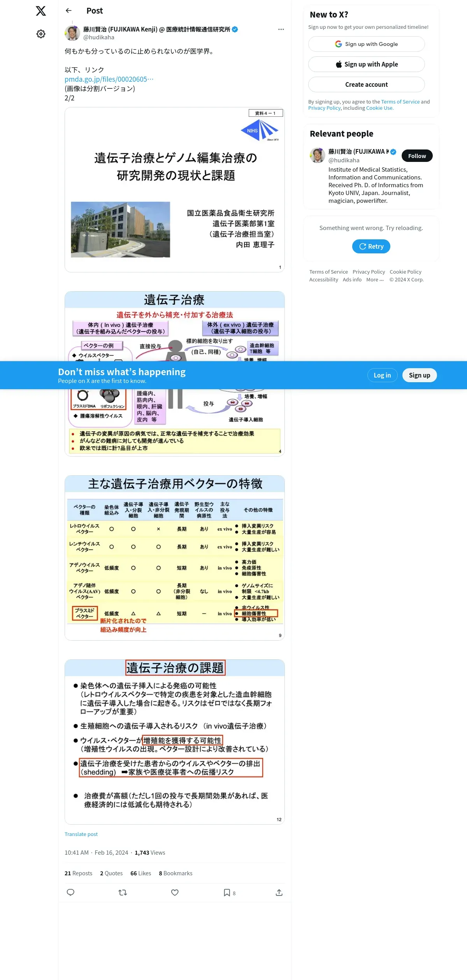
Task: Repost using the retweet arrows icon
Action: (123, 893)
